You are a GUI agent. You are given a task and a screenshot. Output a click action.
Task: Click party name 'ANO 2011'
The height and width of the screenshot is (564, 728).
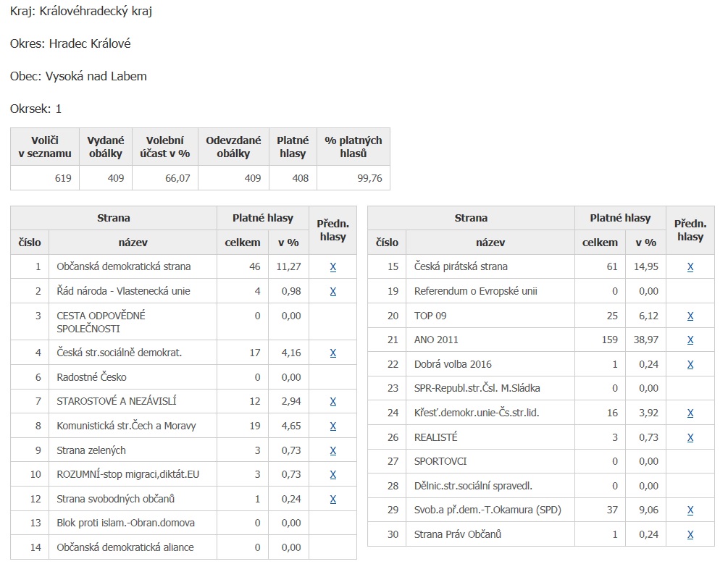436,340
